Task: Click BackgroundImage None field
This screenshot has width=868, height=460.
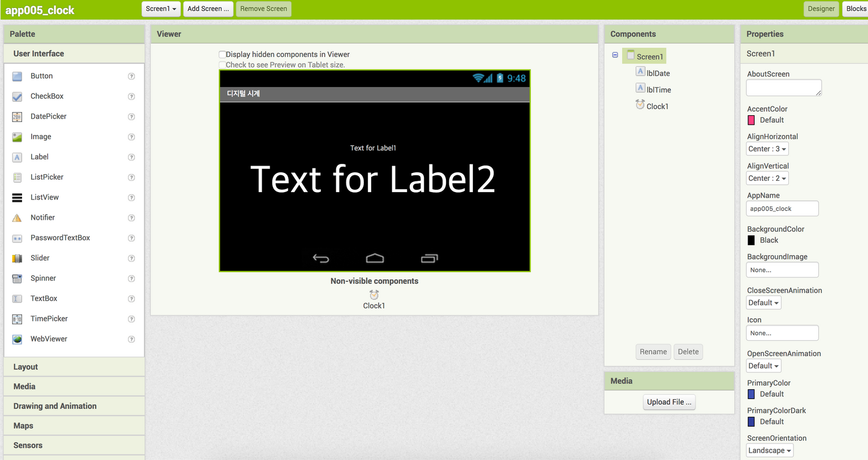Action: [782, 270]
